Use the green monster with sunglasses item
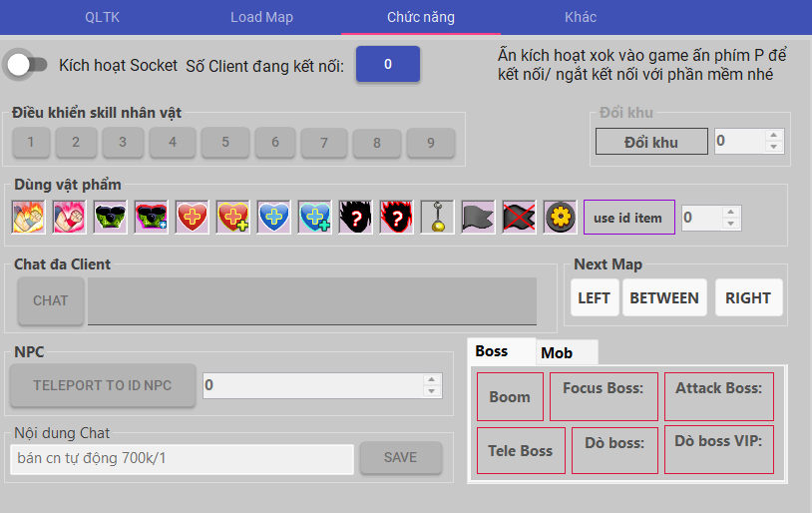The height and width of the screenshot is (513, 812). point(111,218)
